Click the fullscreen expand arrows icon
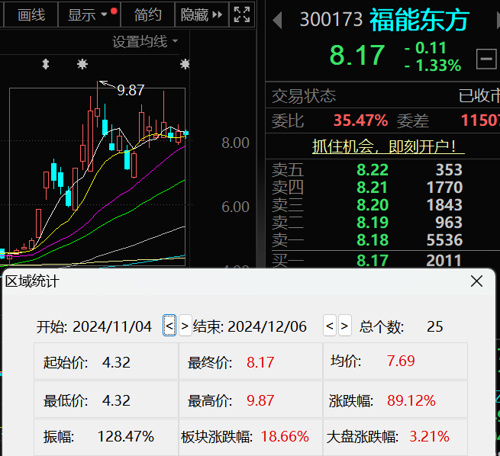 point(242,15)
